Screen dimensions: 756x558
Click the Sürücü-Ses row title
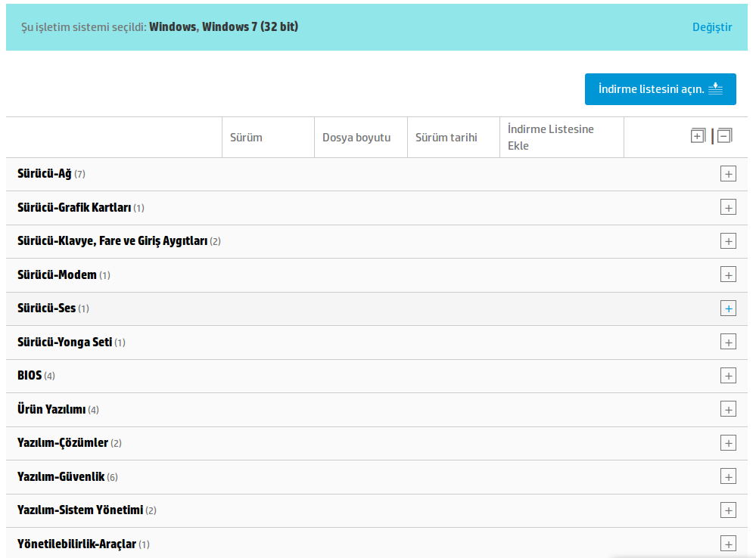pyautogui.click(x=46, y=308)
